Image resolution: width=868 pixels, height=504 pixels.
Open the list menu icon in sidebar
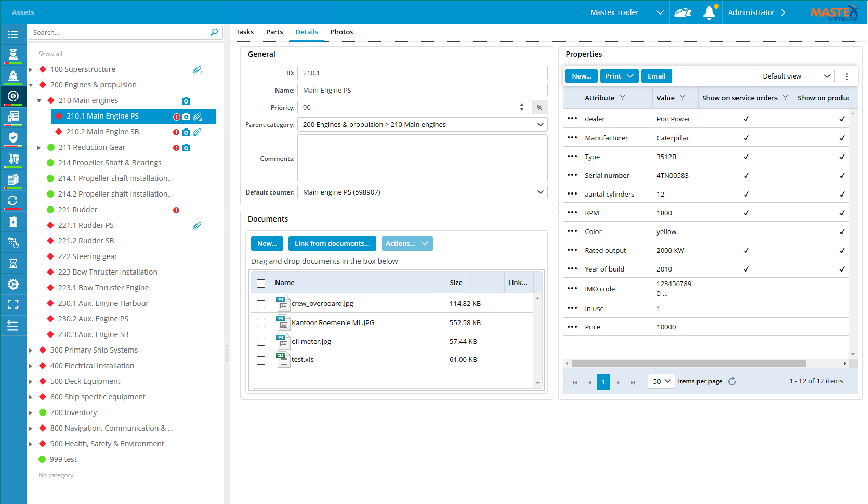coord(13,34)
